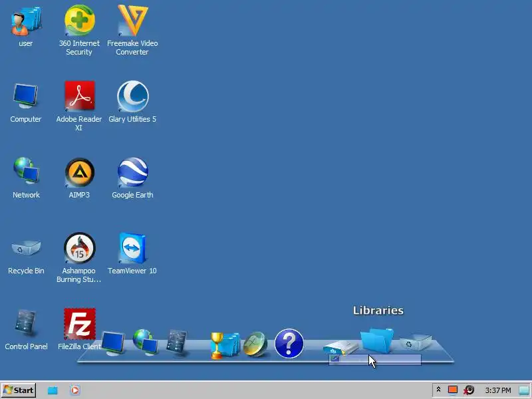Open the control panel icon in the dock
The image size is (532, 399).
click(177, 342)
